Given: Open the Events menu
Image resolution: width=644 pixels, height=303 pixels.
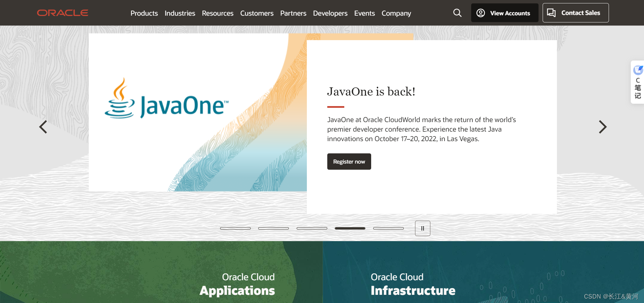Looking at the screenshot, I should 364,13.
